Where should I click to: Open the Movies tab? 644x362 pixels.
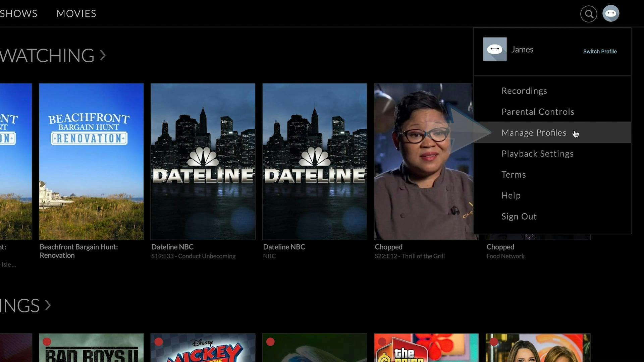[76, 13]
